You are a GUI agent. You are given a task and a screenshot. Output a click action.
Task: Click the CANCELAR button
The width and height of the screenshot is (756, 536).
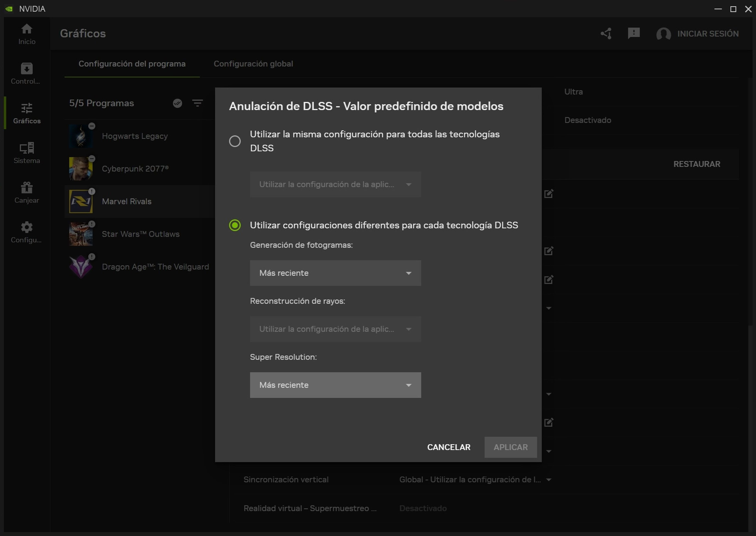449,447
